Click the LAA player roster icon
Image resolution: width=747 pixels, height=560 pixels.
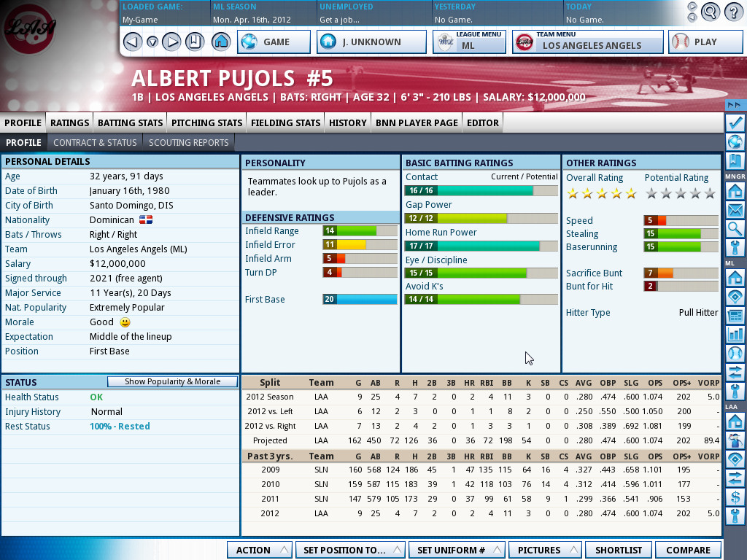pyautogui.click(x=735, y=440)
